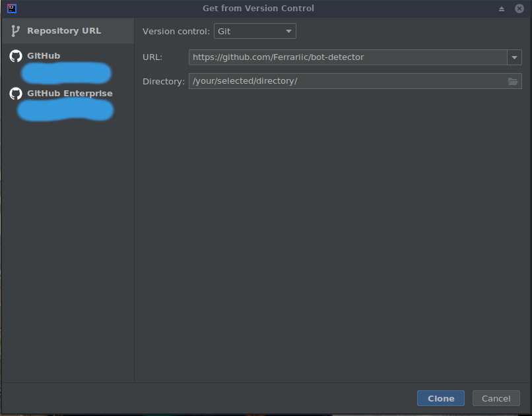Image resolution: width=532 pixels, height=416 pixels.
Task: Open the Version control Git dropdown
Action: pyautogui.click(x=255, y=31)
